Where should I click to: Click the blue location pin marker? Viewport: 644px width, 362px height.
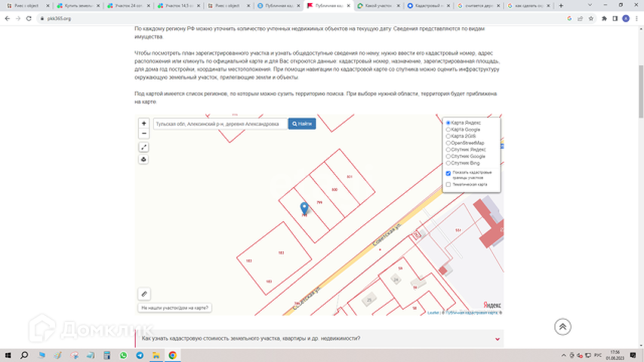[304, 208]
